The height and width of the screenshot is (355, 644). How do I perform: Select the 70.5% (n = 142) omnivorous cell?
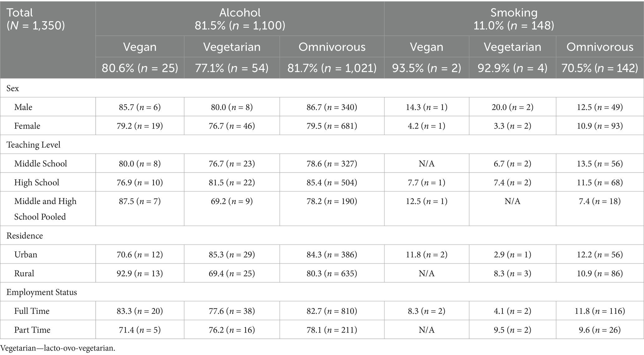[599, 68]
